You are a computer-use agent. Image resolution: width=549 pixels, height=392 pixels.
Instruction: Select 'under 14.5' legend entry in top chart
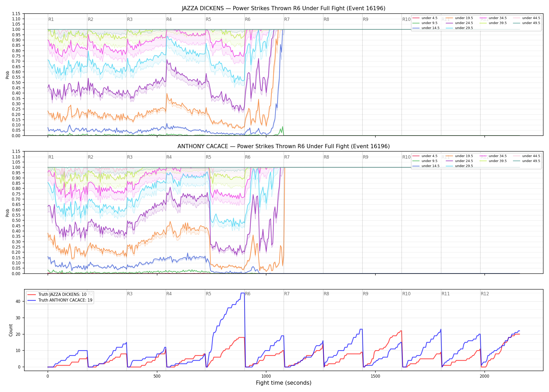click(426, 28)
